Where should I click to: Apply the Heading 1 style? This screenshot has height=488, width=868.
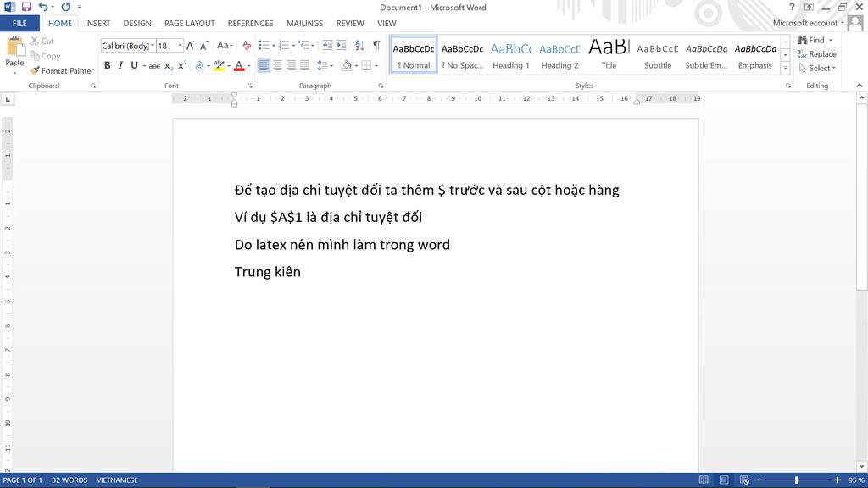(x=511, y=55)
